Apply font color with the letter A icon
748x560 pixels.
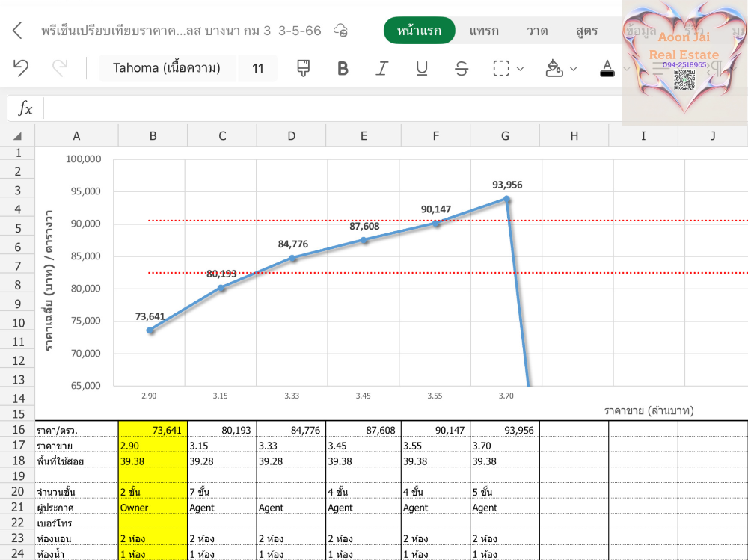(x=607, y=68)
